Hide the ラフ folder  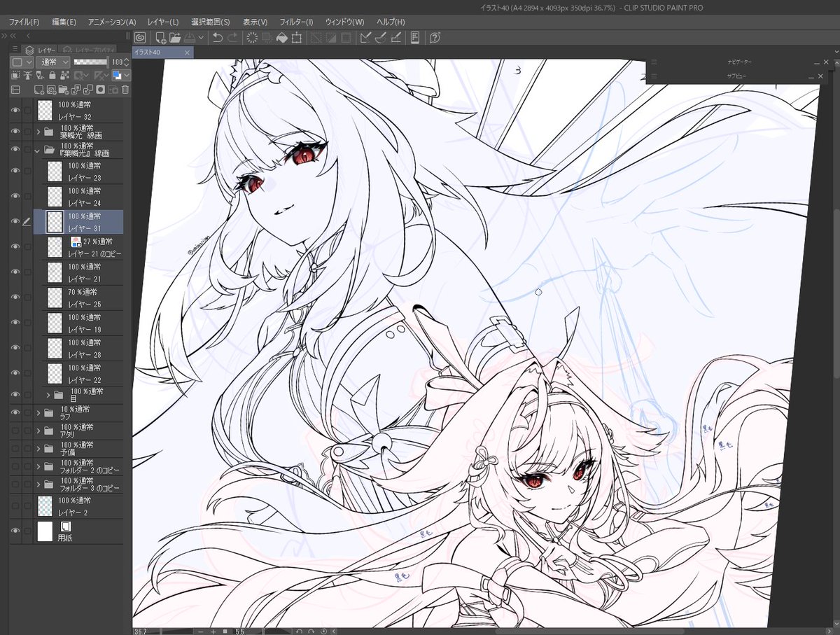point(15,413)
